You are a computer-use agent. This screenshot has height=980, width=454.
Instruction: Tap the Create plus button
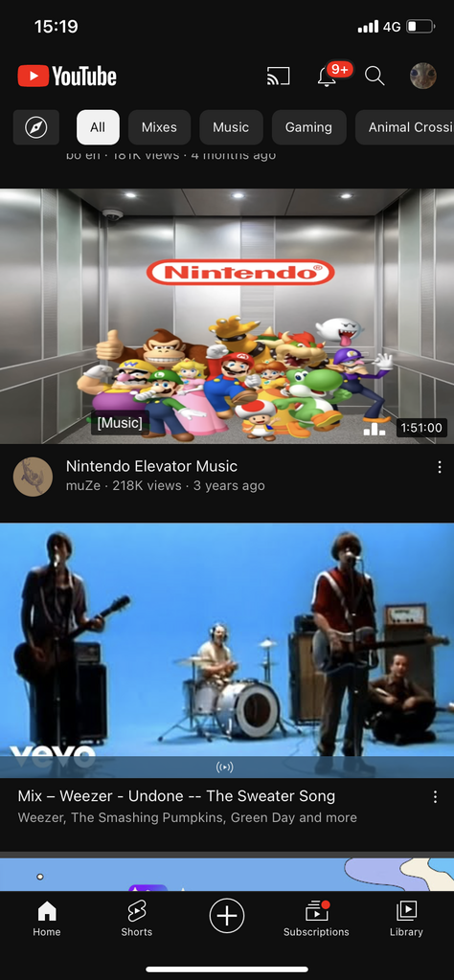226,916
